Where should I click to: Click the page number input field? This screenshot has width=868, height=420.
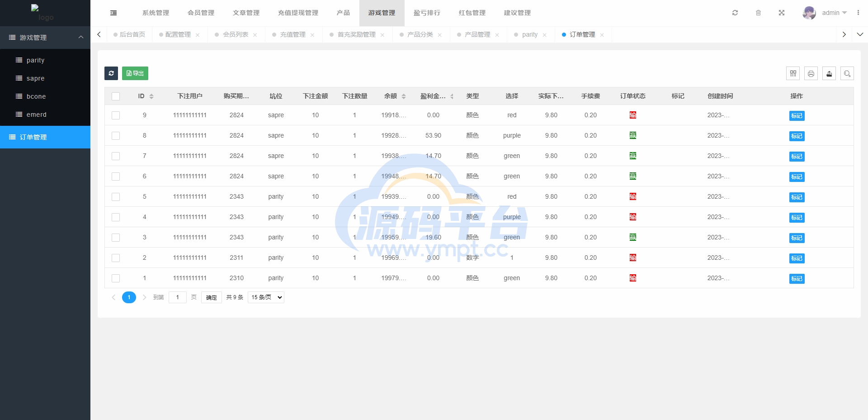coord(178,297)
